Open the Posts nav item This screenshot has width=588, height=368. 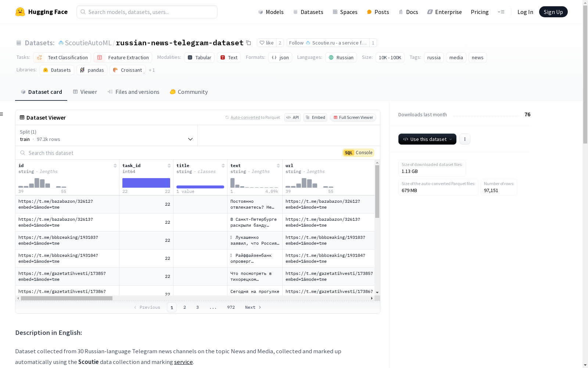(x=378, y=12)
